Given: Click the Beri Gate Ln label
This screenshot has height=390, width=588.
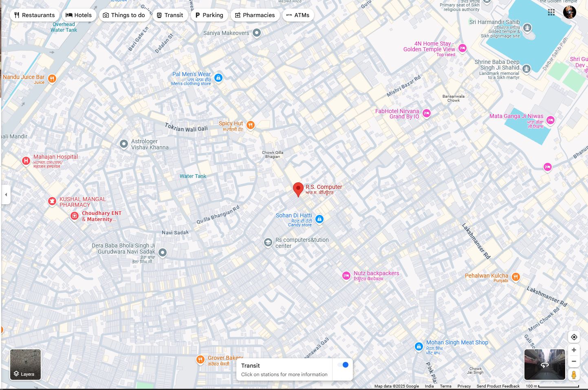Looking at the screenshot, I should pyautogui.click(x=139, y=39).
